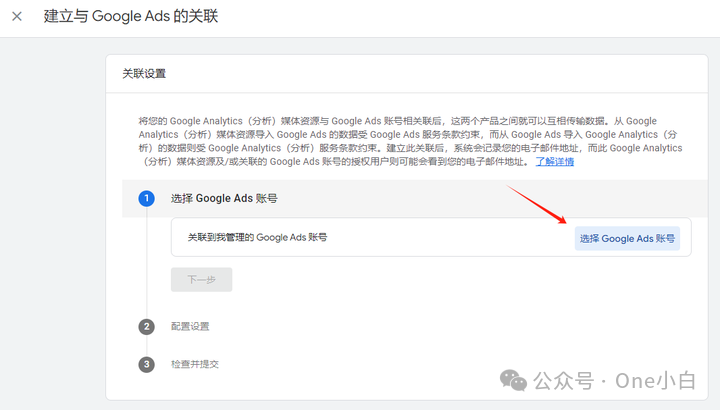The width and height of the screenshot is (720, 410).
Task: Click the page title 建立与 Google Ads 的关联
Action: tap(131, 17)
